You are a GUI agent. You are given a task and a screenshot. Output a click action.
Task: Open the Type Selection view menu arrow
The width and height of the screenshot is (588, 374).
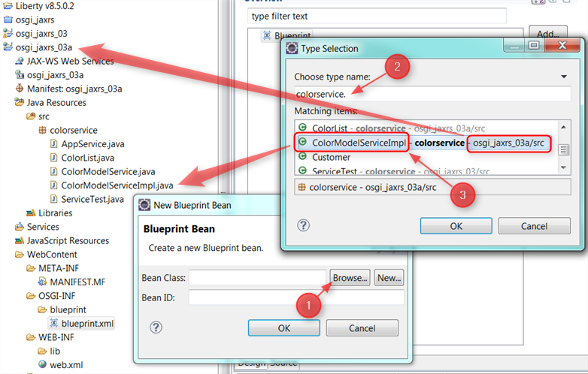coord(564,77)
